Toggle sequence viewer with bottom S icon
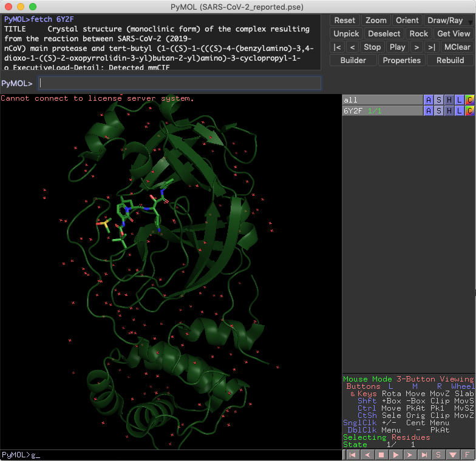The width and height of the screenshot is (476, 461). pyautogui.click(x=438, y=455)
